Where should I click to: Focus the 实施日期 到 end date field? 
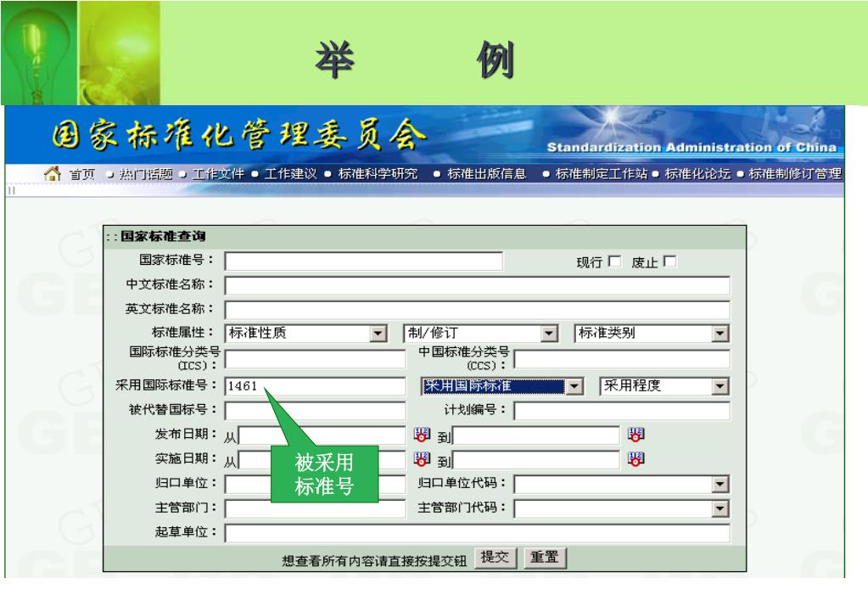(x=535, y=460)
